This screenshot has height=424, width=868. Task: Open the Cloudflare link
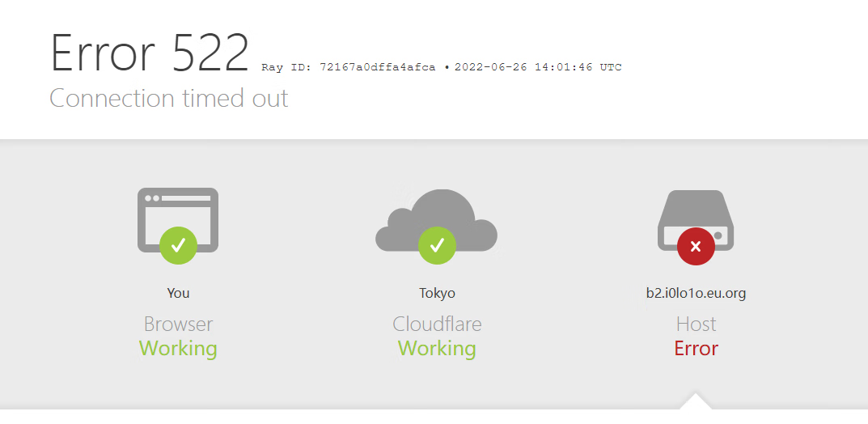coord(437,324)
